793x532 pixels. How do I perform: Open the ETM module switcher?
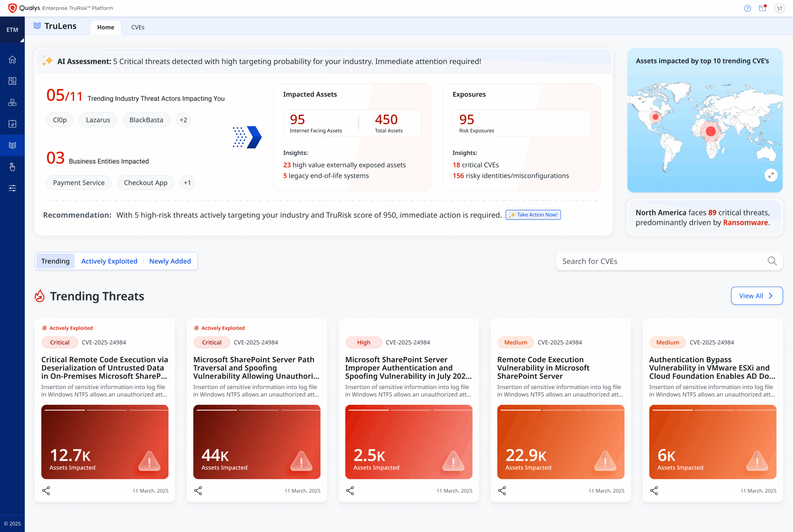click(12, 30)
